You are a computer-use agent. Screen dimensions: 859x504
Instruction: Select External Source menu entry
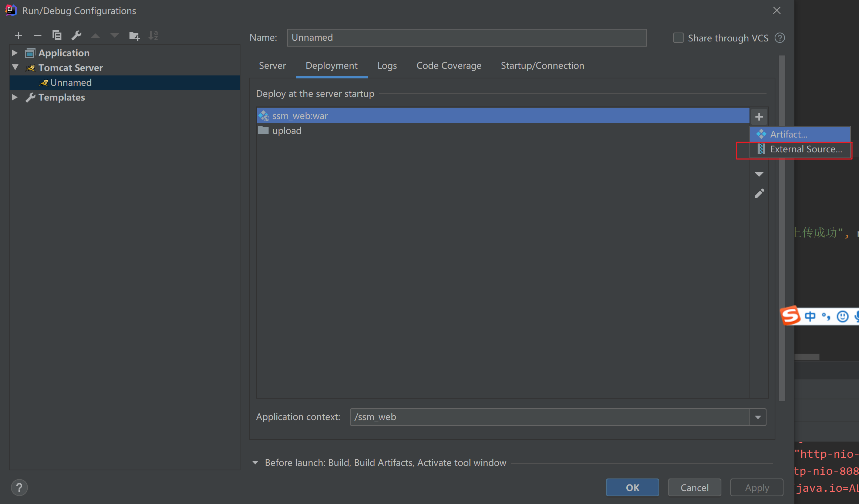[x=805, y=149]
